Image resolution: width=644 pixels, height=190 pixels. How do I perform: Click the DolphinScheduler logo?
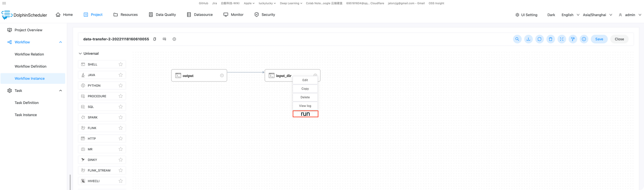point(24,15)
